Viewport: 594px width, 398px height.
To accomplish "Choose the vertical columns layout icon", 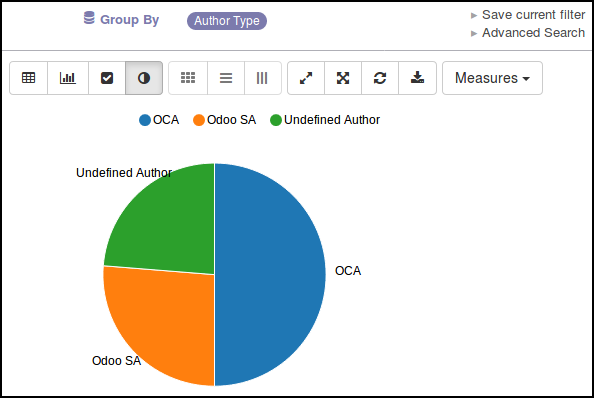I will tap(262, 78).
